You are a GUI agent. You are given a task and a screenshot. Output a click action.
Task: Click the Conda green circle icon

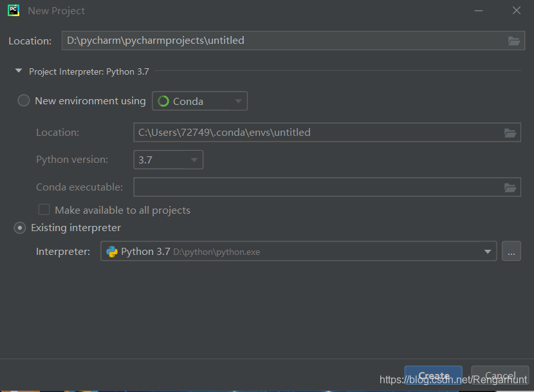163,101
